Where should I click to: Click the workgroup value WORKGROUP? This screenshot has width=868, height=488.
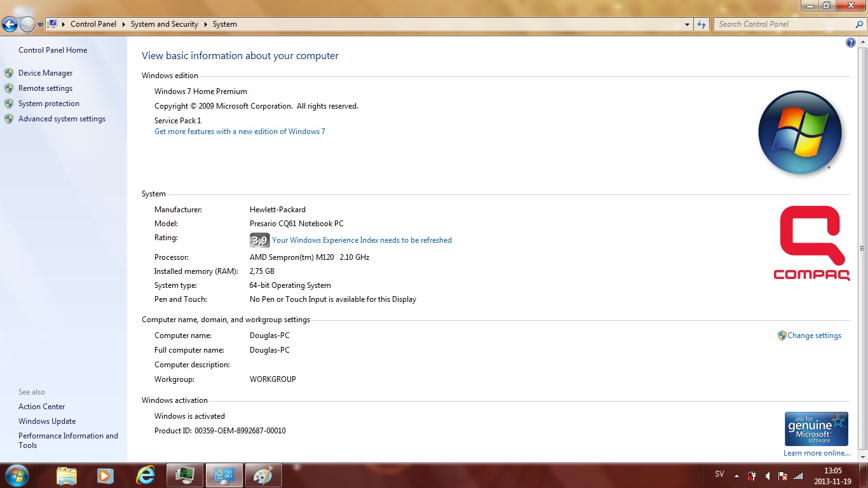273,379
